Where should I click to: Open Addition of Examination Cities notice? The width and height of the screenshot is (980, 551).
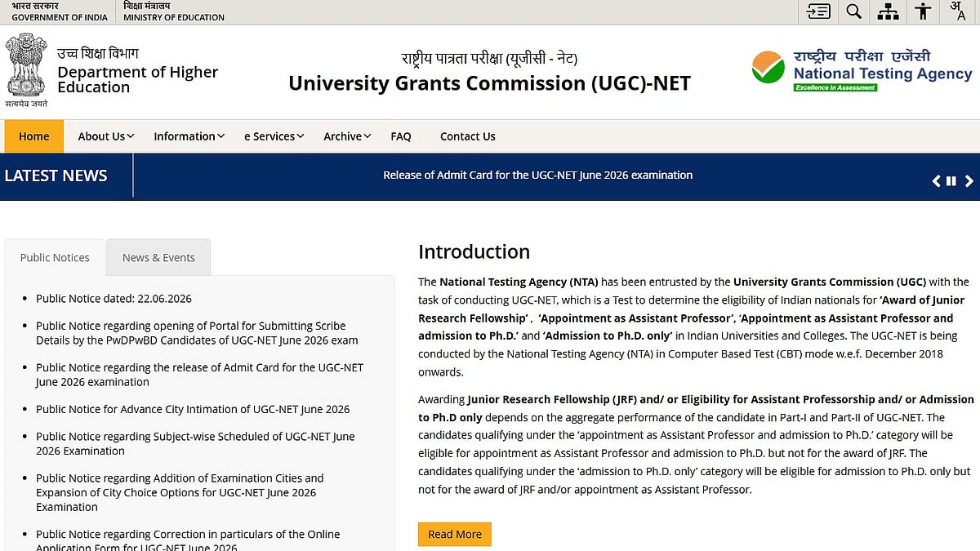pyautogui.click(x=180, y=492)
